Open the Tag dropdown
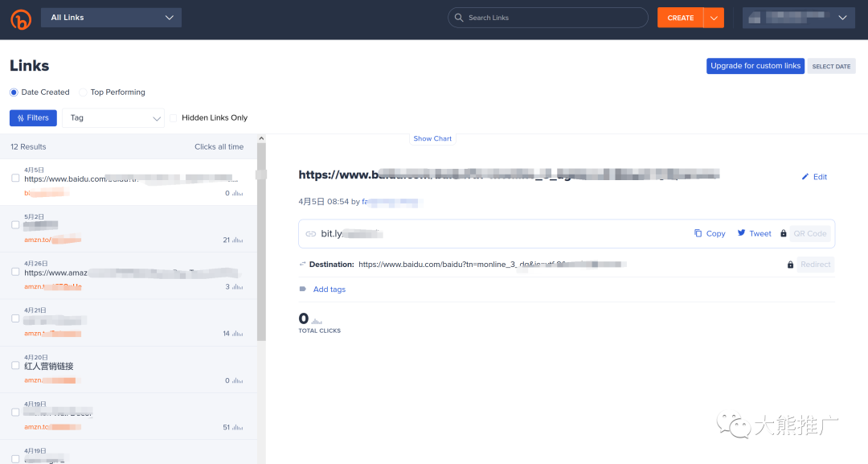Viewport: 868px width, 464px height. 113,118
